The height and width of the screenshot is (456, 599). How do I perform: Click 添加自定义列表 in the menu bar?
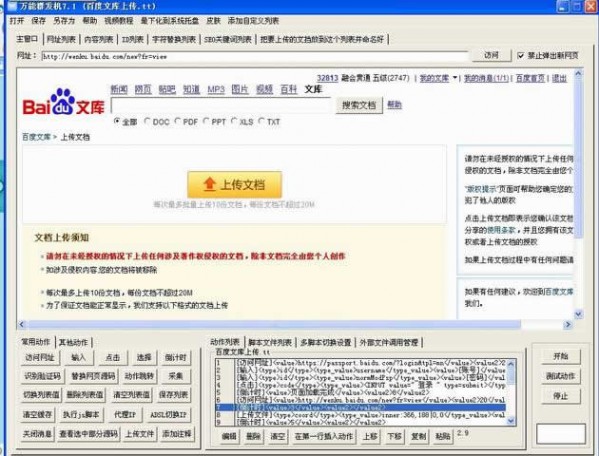tap(253, 21)
